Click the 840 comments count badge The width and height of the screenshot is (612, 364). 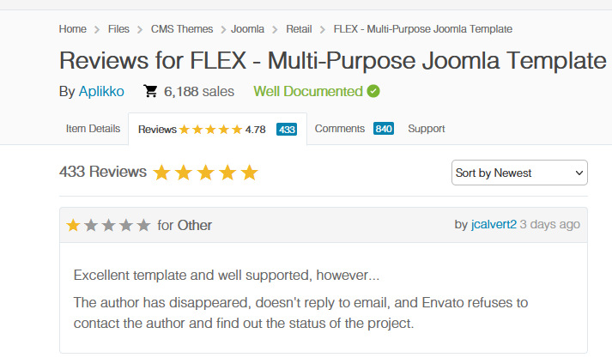click(x=384, y=129)
